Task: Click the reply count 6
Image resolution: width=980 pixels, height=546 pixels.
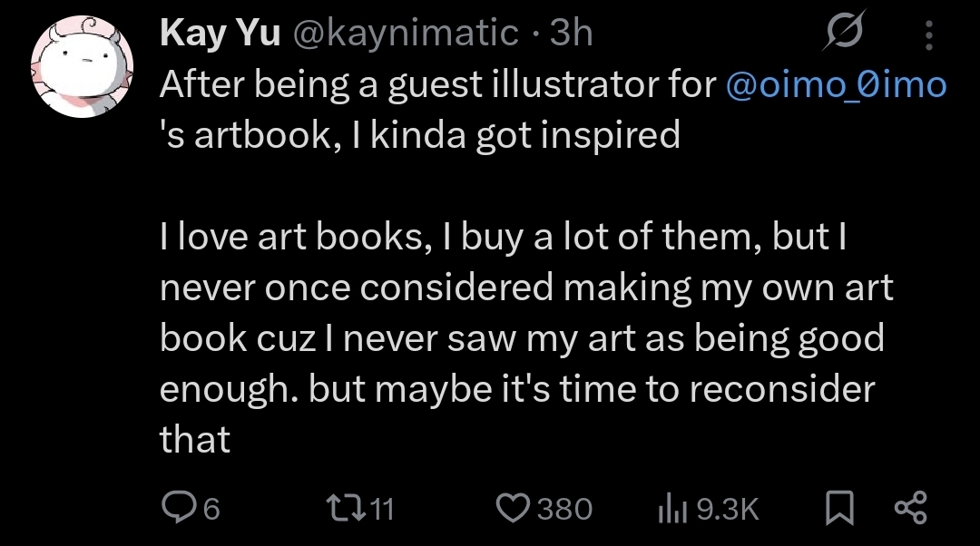Action: [211, 509]
